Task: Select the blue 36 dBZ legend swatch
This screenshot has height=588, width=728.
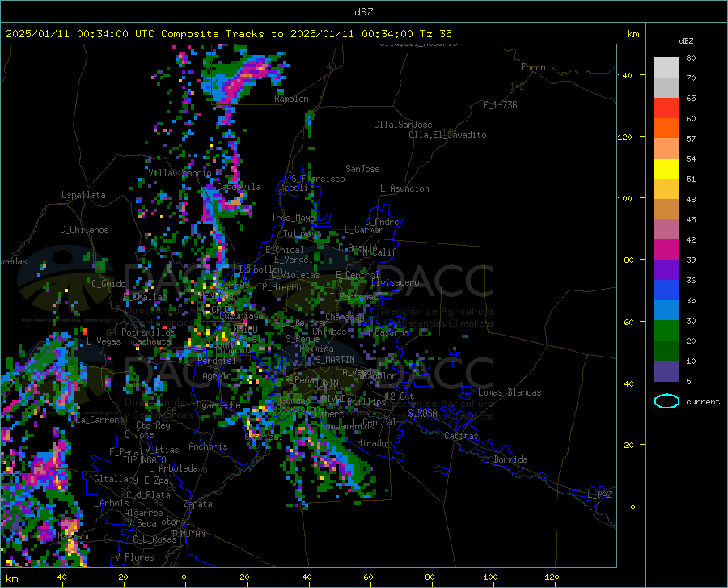Action: [667, 290]
